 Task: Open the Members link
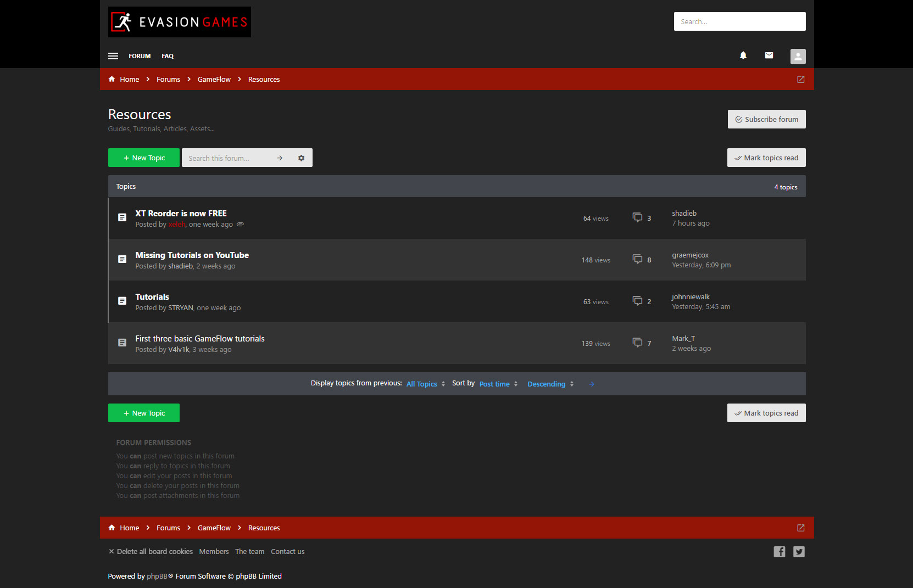coord(214,552)
